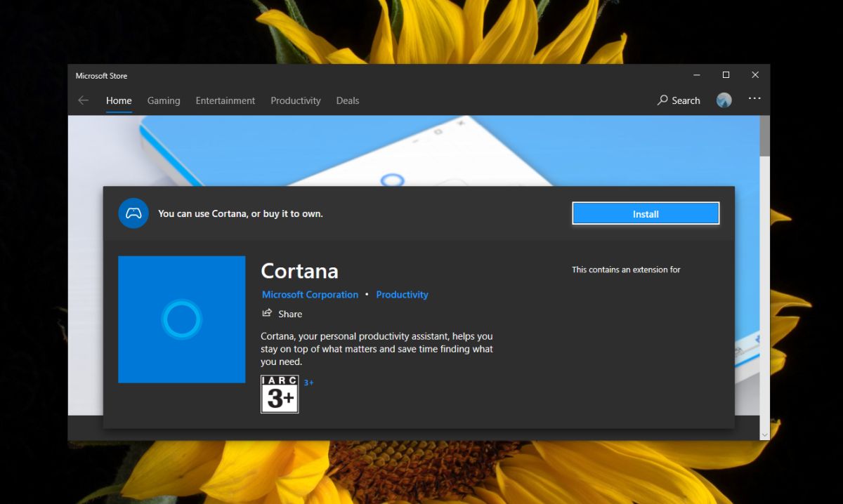843x504 pixels.
Task: Open the Microsoft Corporation publisher page
Action: (310, 294)
